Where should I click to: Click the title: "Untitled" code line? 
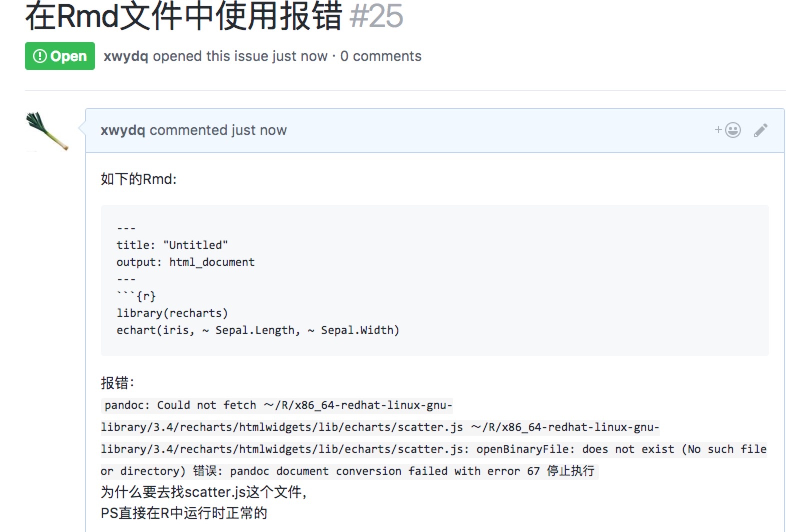click(x=172, y=245)
